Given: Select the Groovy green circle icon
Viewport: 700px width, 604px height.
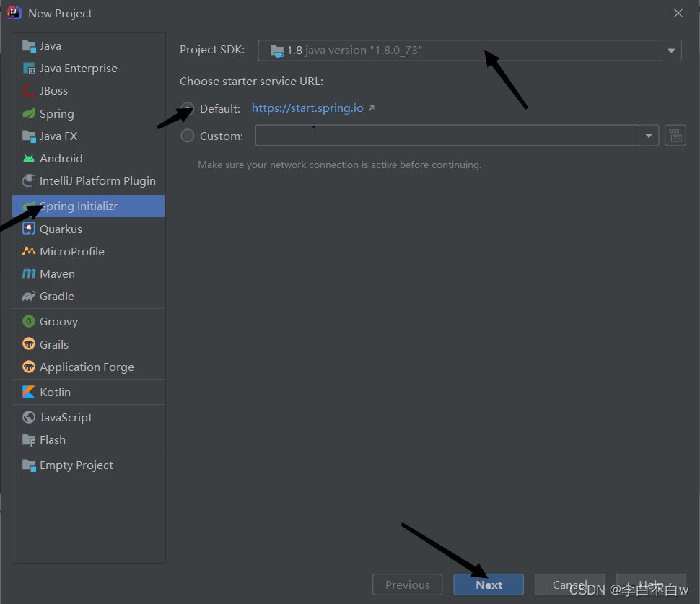Looking at the screenshot, I should point(29,321).
